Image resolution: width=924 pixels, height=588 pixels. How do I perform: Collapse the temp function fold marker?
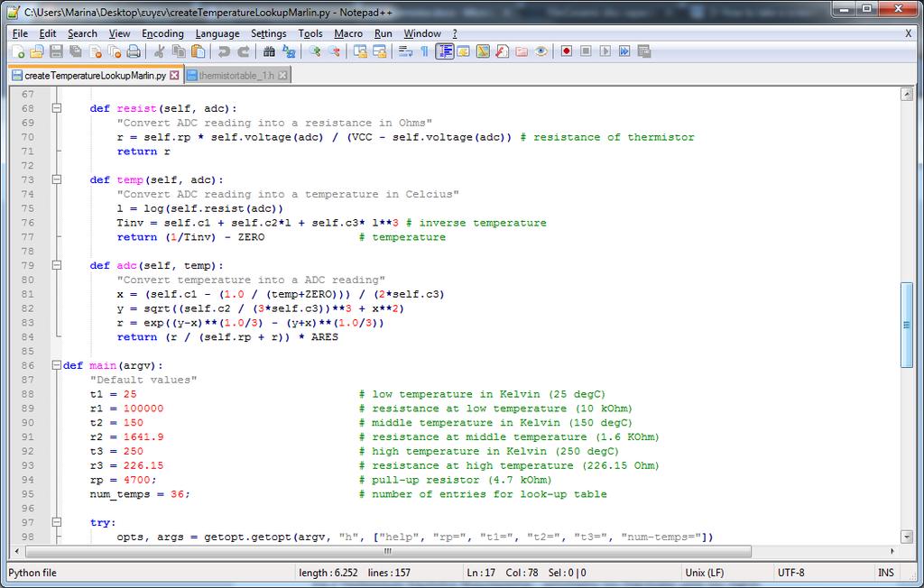coord(57,179)
